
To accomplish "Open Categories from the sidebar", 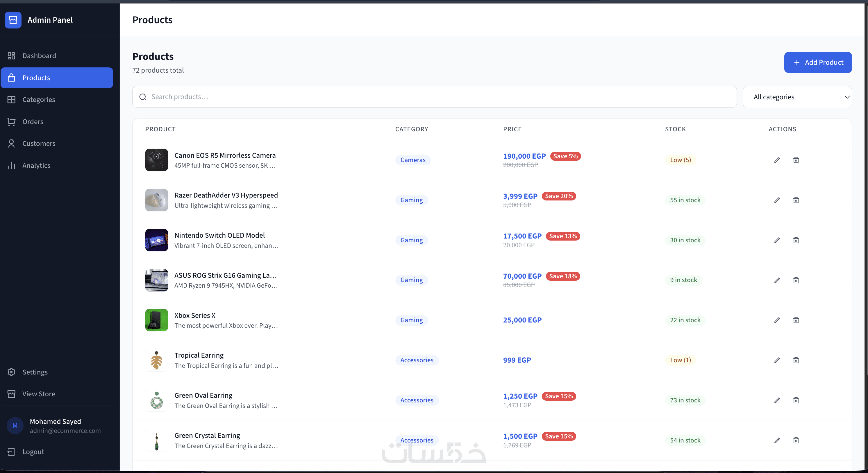I will tap(57, 100).
